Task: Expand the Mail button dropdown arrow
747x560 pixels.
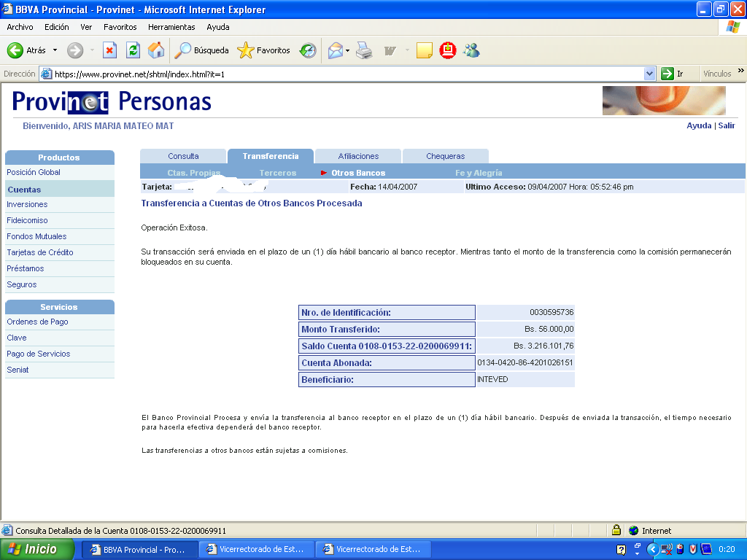Action: (348, 50)
